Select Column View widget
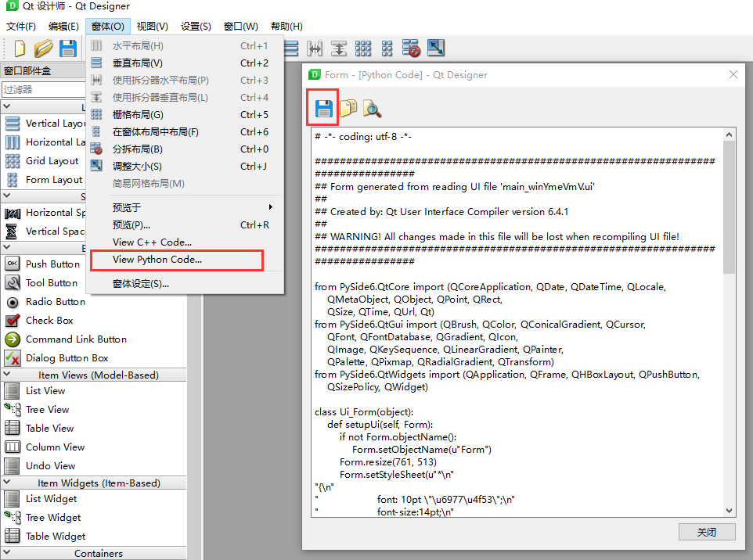 click(x=45, y=447)
